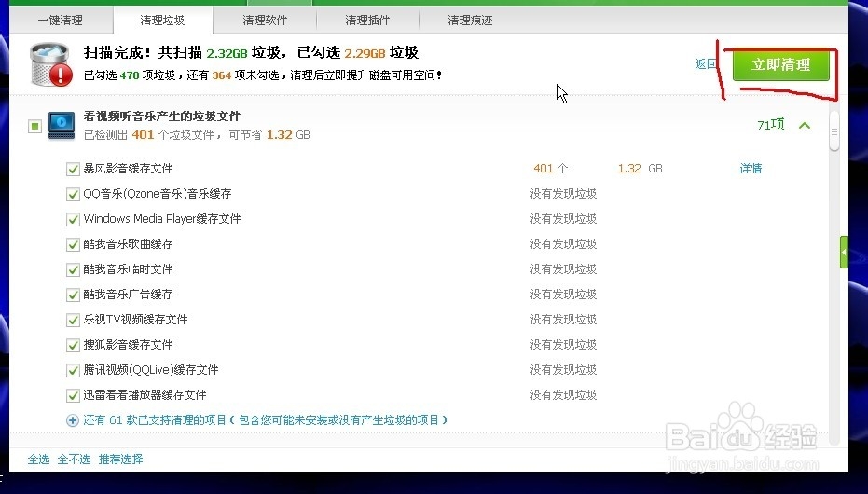This screenshot has height=494, width=868.
Task: Uncheck 迅雷看看播放器缓存文件
Action: [x=73, y=395]
